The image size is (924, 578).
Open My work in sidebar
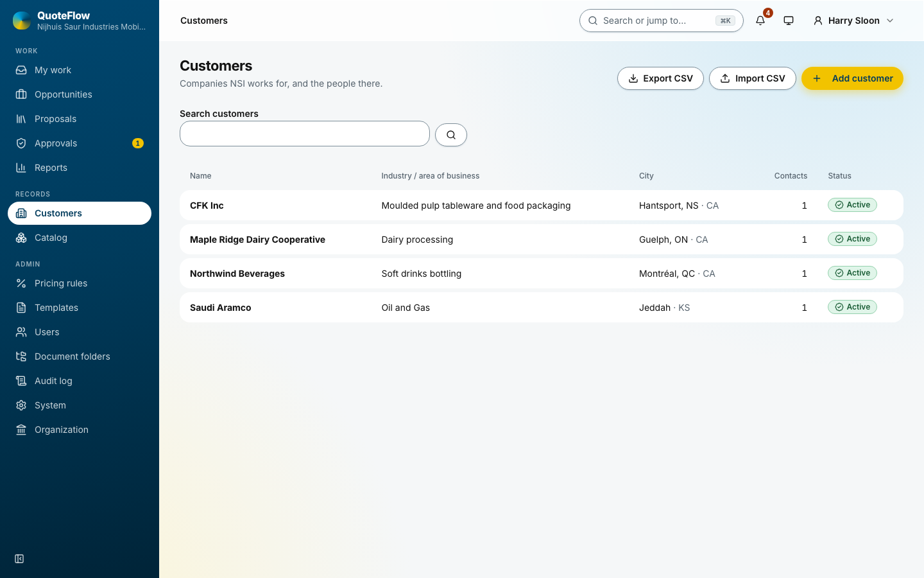pyautogui.click(x=80, y=70)
